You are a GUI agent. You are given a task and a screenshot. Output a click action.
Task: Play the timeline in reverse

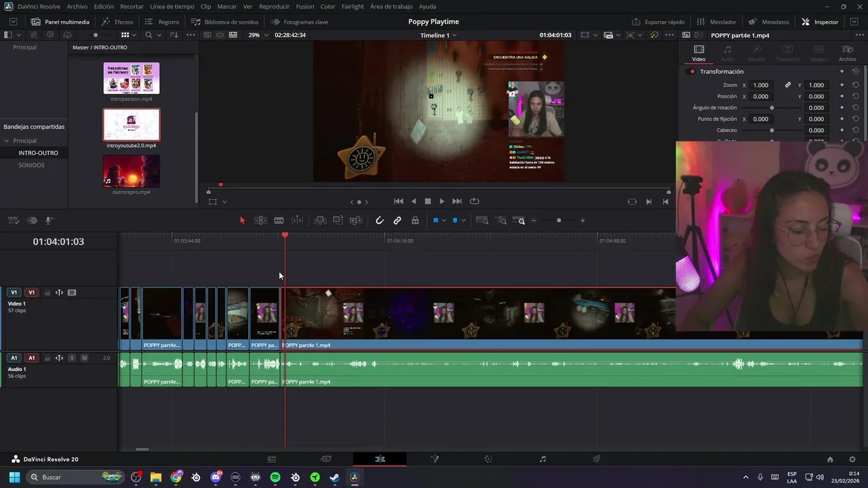click(x=414, y=201)
